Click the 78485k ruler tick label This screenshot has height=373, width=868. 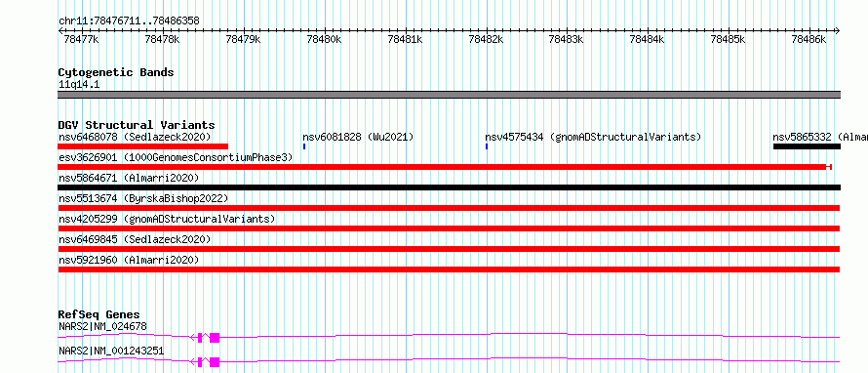click(x=728, y=39)
